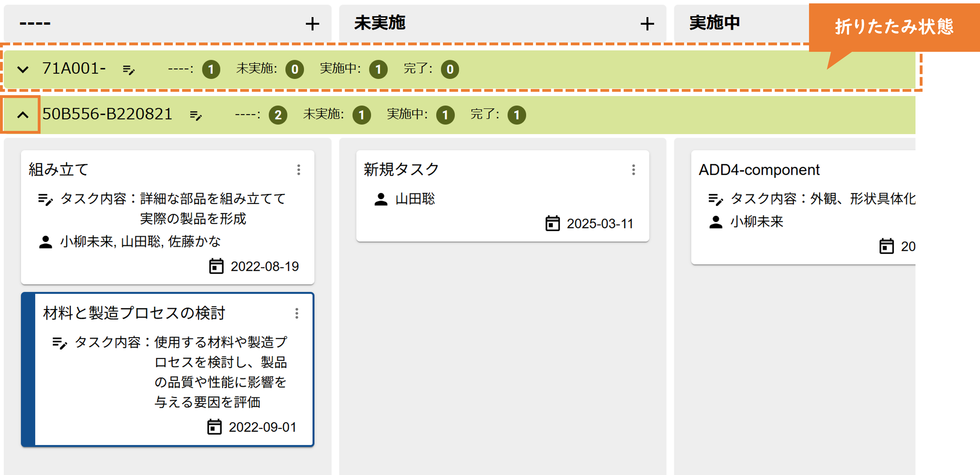980x475 pixels.
Task: Click the 完了 count badge in 50B556-B220821 row
Action: (x=516, y=115)
